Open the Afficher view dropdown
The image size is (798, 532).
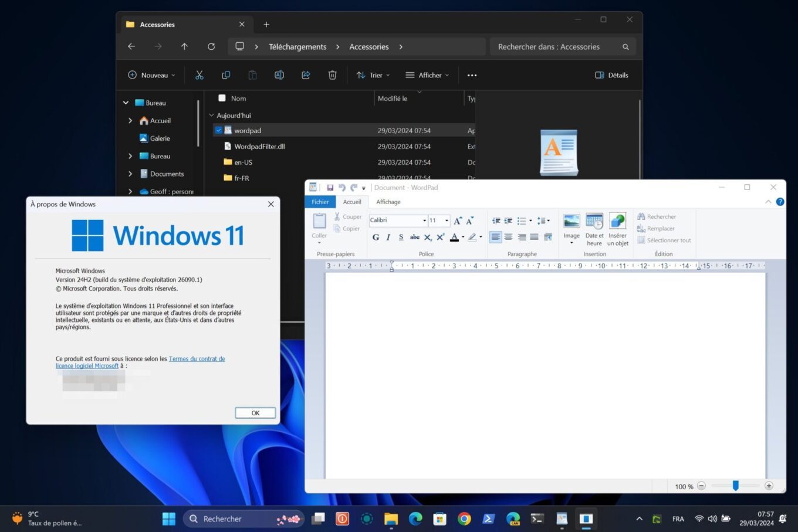point(427,75)
